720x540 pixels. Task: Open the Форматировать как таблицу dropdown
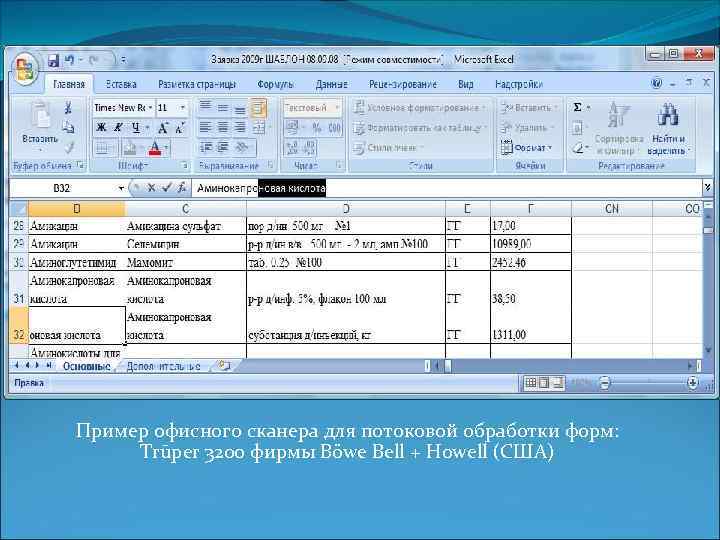420,128
